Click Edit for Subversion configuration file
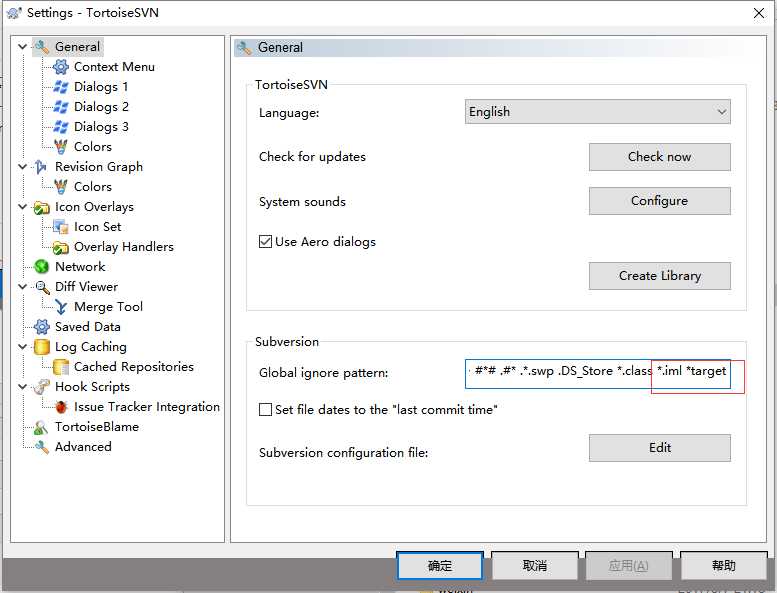Viewport: 777px width, 593px height. [660, 448]
